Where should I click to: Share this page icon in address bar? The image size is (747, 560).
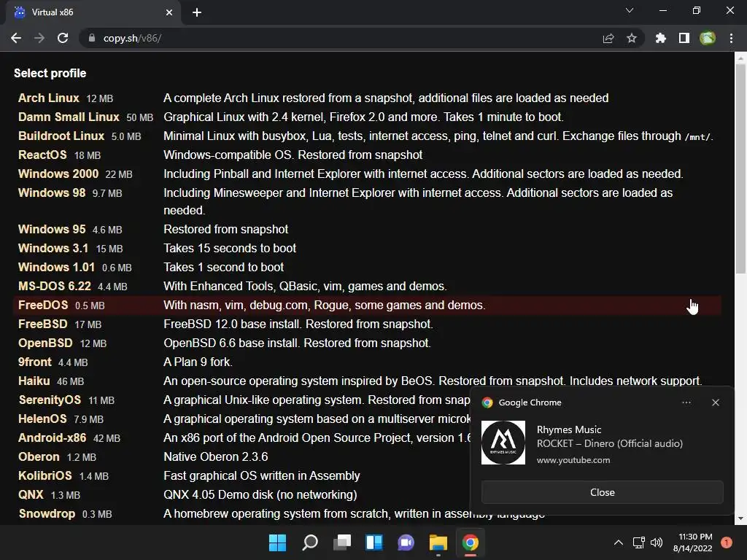(x=608, y=38)
